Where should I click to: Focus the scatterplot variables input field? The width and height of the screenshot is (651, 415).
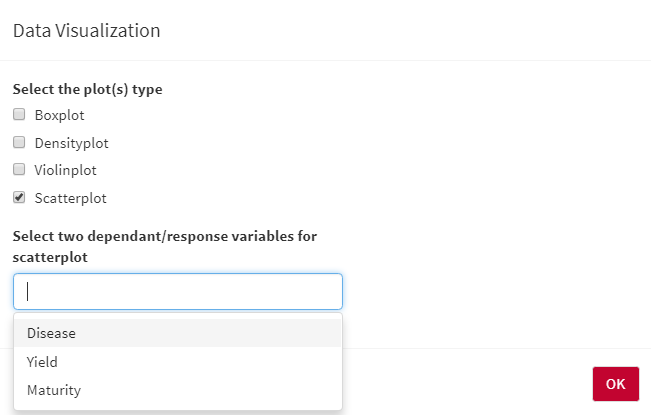178,291
